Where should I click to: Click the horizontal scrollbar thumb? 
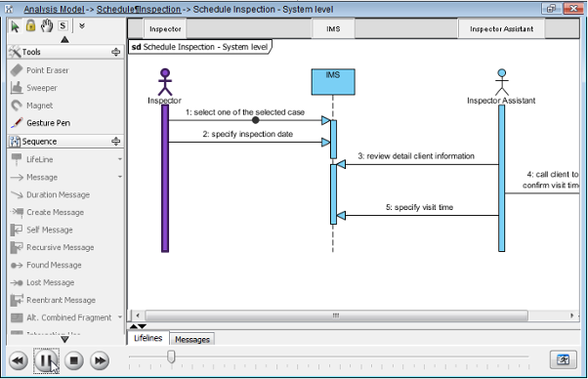[x=336, y=316]
